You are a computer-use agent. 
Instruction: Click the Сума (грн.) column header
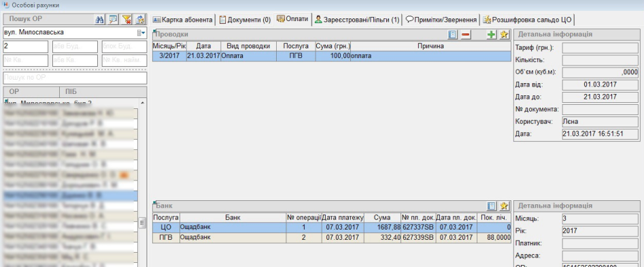pyautogui.click(x=333, y=46)
